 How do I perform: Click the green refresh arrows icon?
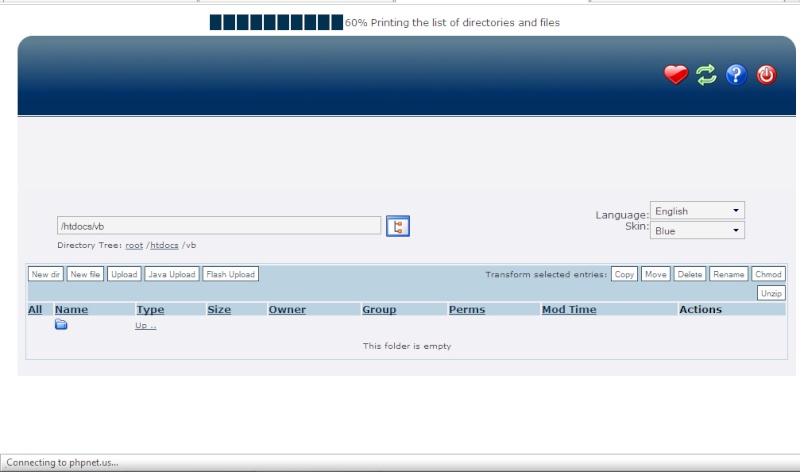pyautogui.click(x=706, y=75)
